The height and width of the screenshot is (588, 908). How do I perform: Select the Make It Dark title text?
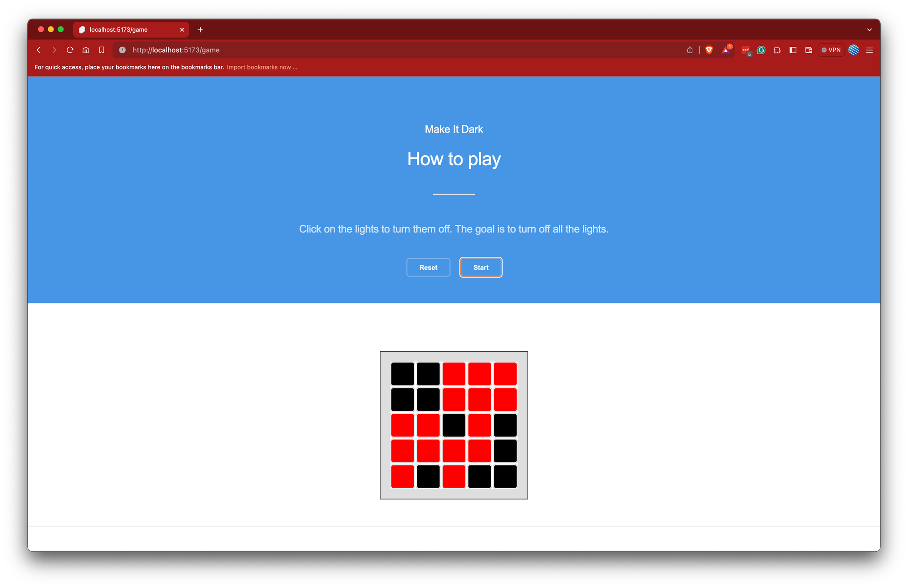454,129
